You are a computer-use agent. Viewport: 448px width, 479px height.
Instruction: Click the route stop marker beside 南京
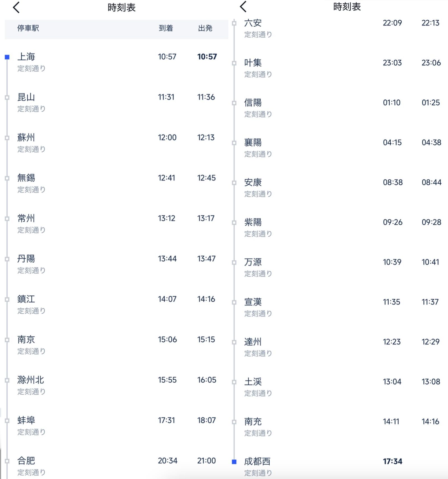tap(7, 340)
